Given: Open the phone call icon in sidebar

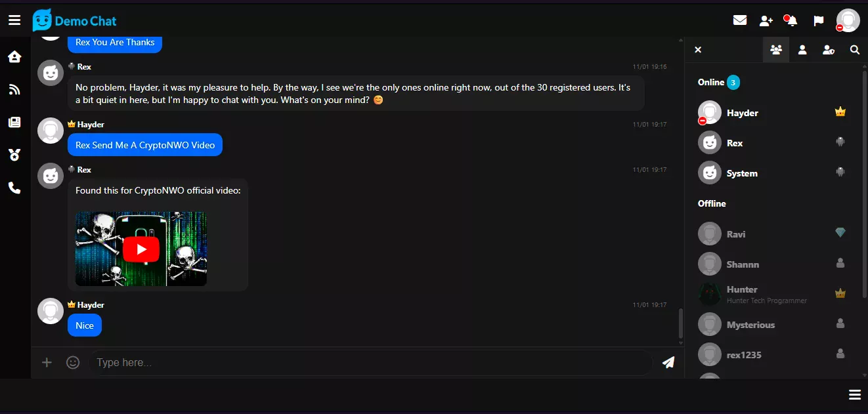Looking at the screenshot, I should (x=14, y=188).
